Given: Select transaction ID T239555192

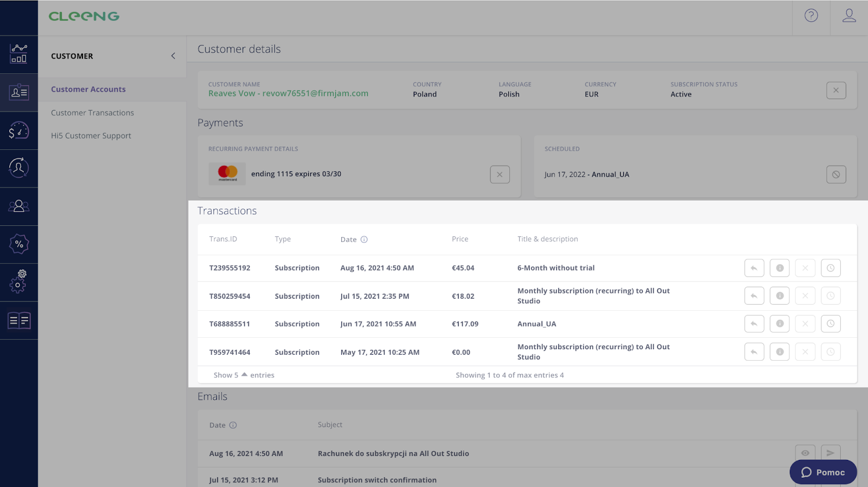Looking at the screenshot, I should (x=230, y=268).
